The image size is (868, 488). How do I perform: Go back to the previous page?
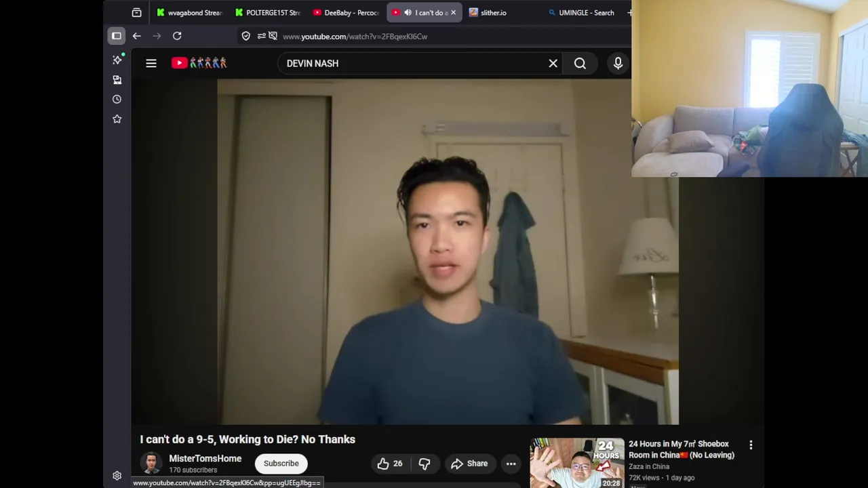coord(136,36)
